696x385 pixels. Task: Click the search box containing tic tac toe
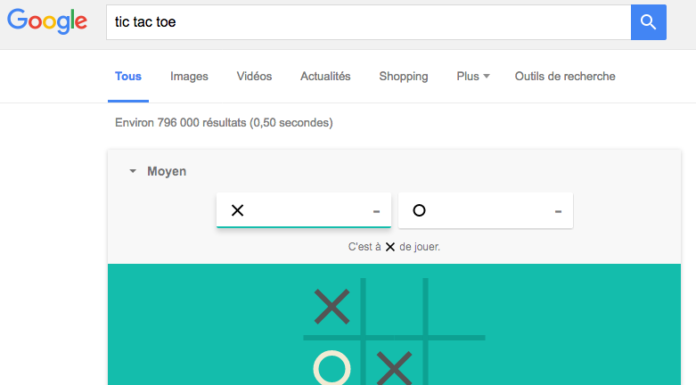(x=368, y=22)
